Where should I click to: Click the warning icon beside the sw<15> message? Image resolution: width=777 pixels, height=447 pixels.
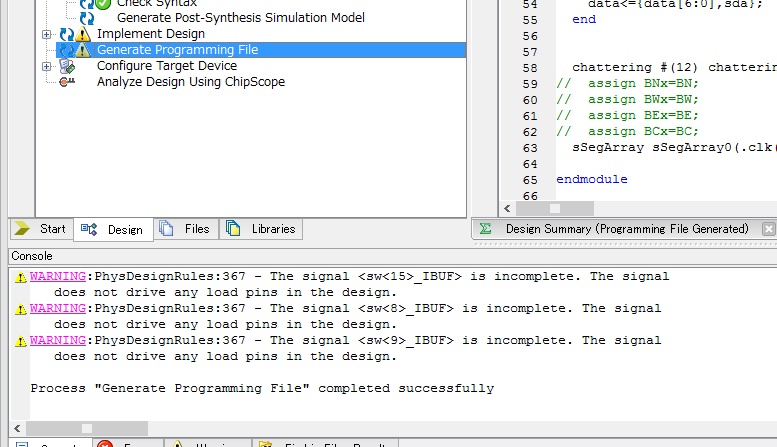[x=21, y=277]
